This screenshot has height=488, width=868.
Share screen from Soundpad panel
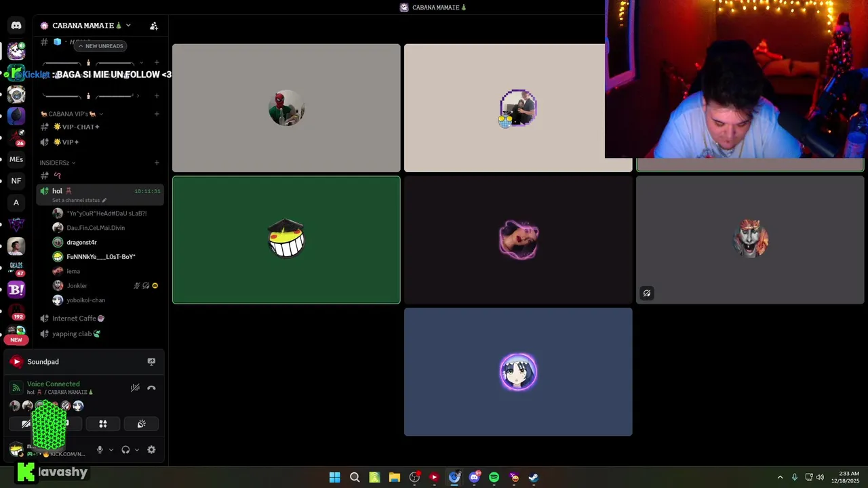pos(151,362)
